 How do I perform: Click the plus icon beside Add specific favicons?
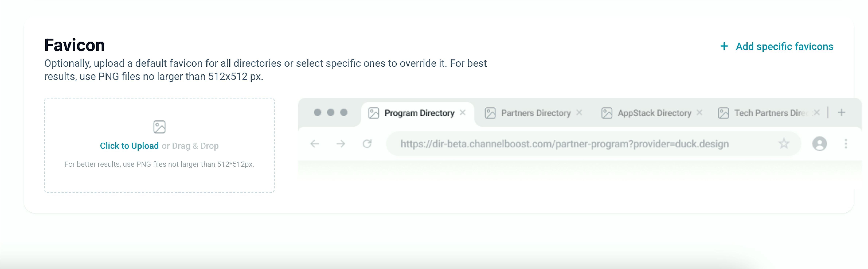pos(724,46)
